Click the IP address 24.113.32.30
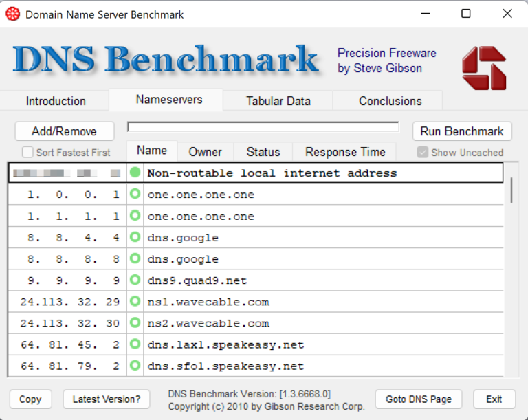This screenshot has height=420, width=528. point(69,323)
